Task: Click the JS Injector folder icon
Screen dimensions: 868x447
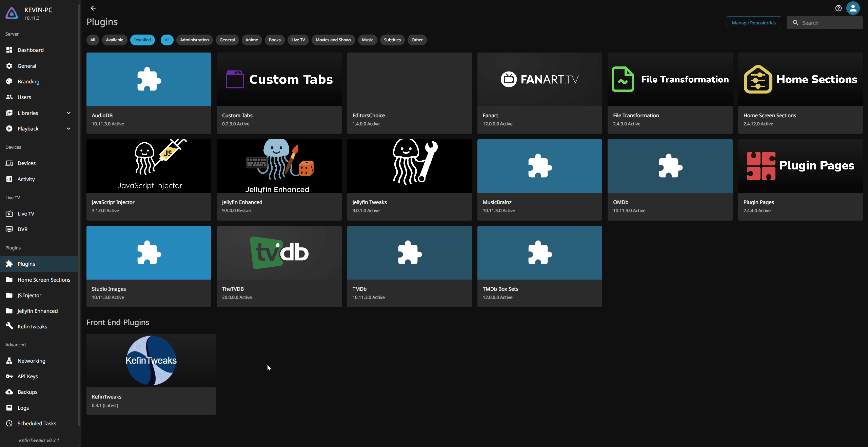Action: click(9, 295)
